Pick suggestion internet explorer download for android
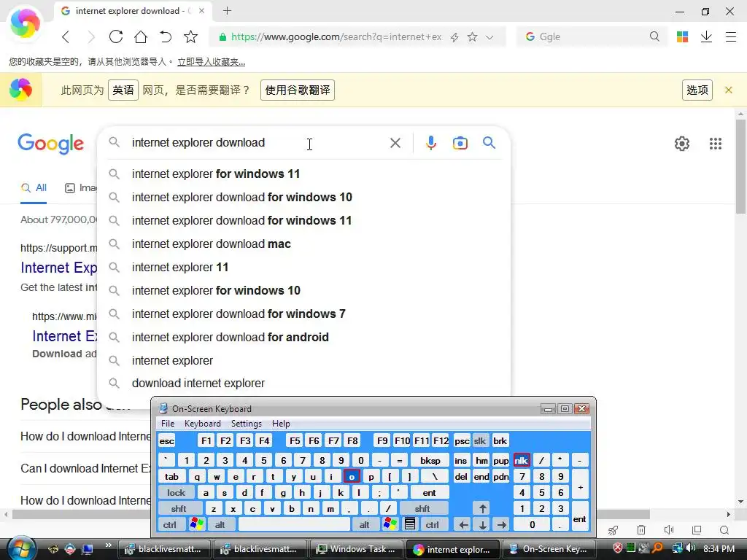 [x=304, y=337]
